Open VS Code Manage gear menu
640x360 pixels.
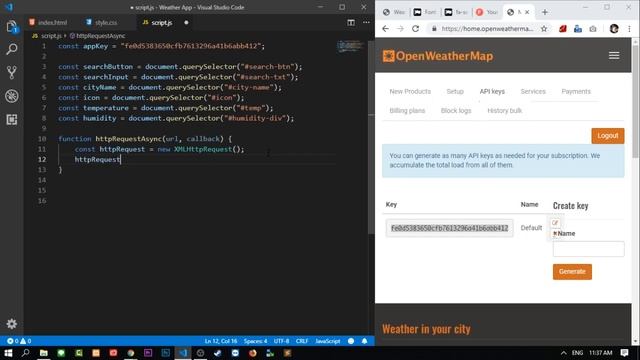point(11,324)
